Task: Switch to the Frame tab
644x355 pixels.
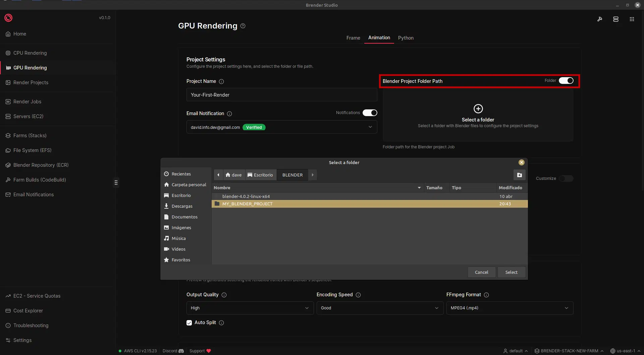Action: pos(353,38)
